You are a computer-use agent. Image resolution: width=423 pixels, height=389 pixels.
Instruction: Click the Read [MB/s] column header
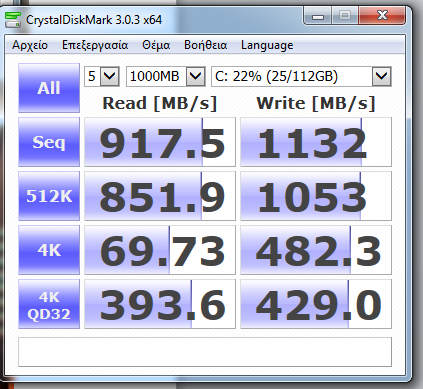coord(160,103)
